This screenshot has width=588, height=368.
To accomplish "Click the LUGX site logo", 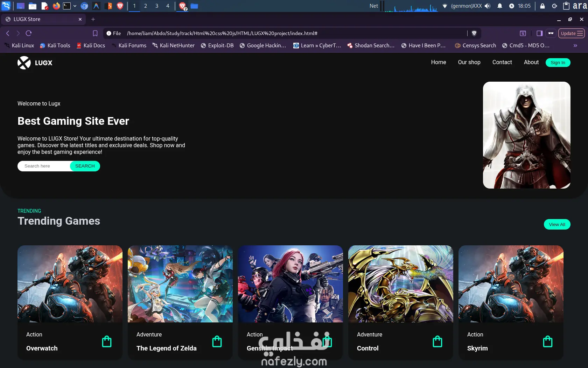I will [35, 63].
